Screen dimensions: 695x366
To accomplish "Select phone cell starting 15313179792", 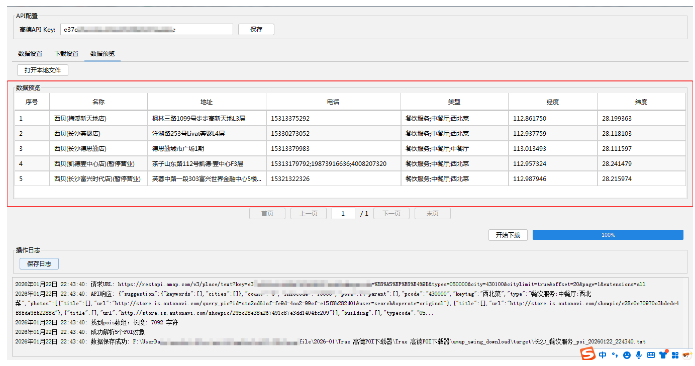I will [333, 164].
